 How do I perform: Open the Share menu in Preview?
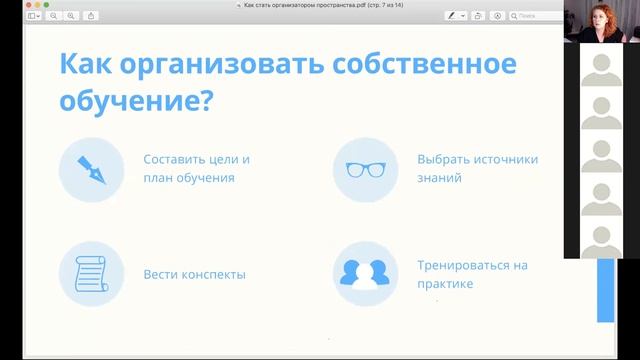coord(91,16)
